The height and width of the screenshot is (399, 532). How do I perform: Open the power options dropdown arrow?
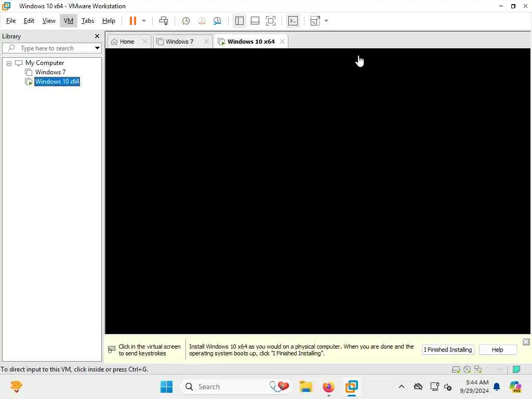coord(144,21)
